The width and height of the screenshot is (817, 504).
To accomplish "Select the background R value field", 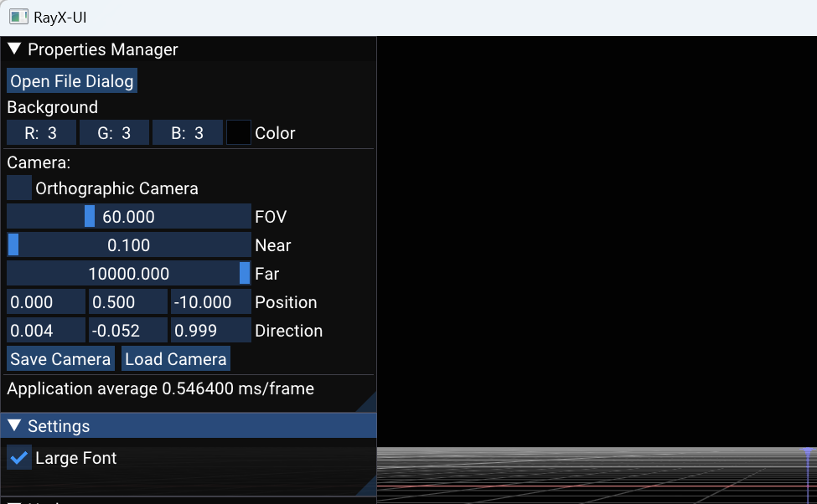I will (41, 133).
